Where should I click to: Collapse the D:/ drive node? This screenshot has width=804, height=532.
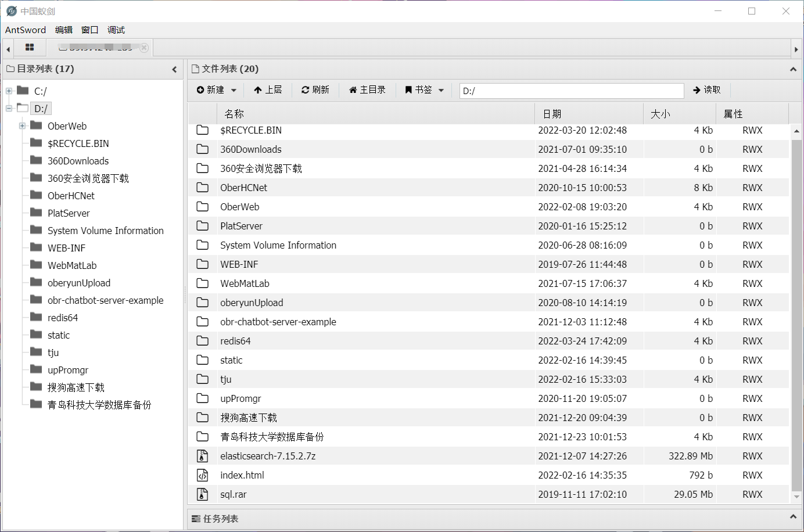(9, 109)
